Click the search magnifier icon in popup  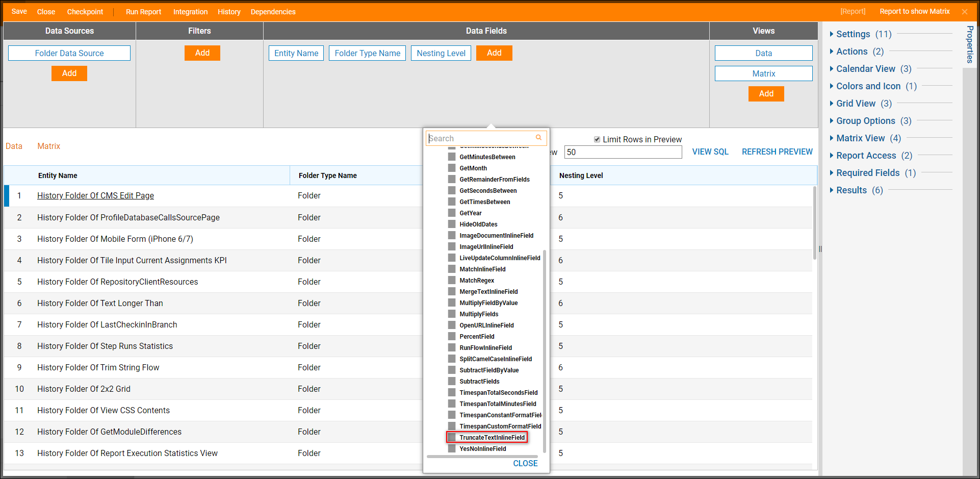538,138
